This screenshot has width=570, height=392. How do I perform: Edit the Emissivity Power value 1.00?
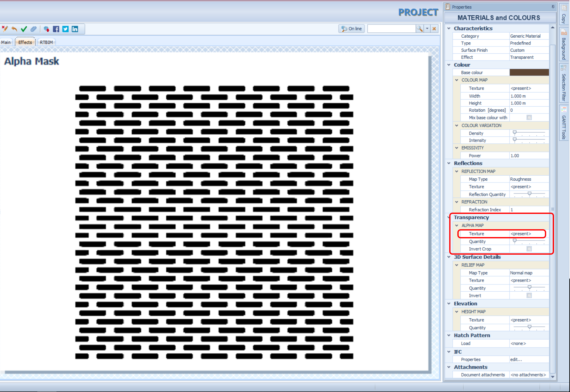(x=529, y=156)
